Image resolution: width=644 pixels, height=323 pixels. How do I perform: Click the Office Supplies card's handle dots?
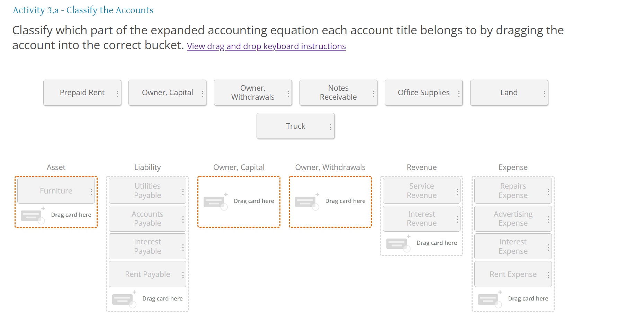point(459,93)
